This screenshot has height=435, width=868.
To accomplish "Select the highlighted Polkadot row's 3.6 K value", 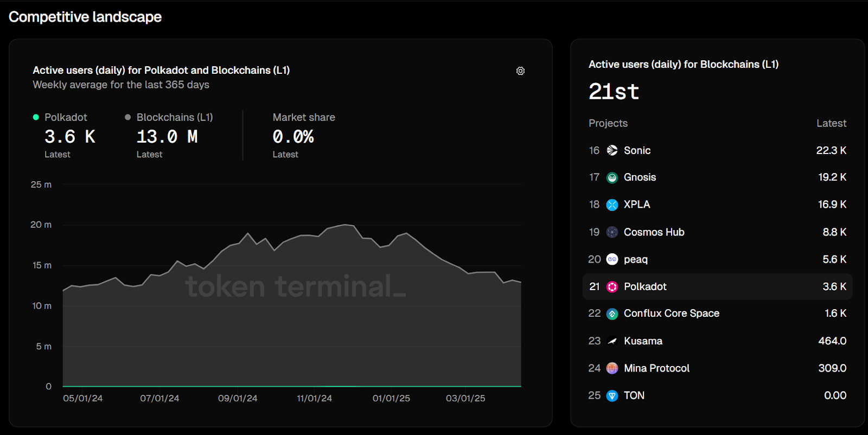I will [834, 286].
